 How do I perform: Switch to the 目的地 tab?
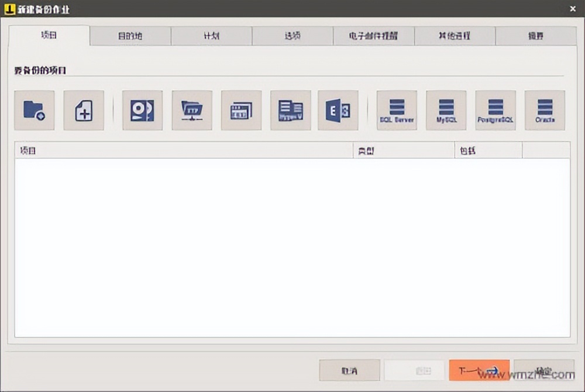click(130, 36)
